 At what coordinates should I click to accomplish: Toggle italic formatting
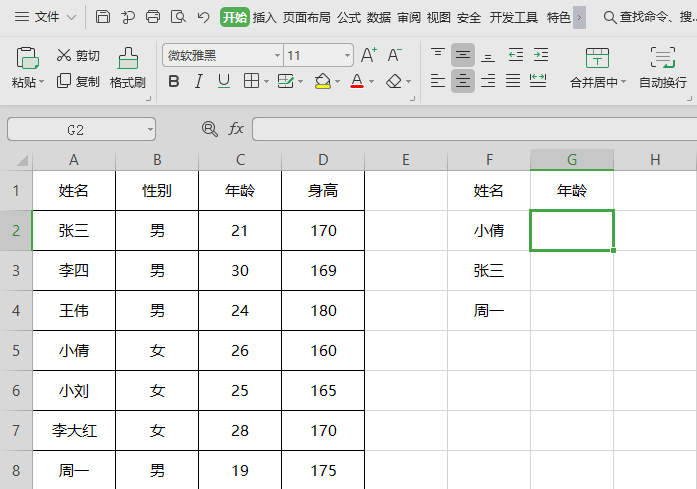(198, 81)
